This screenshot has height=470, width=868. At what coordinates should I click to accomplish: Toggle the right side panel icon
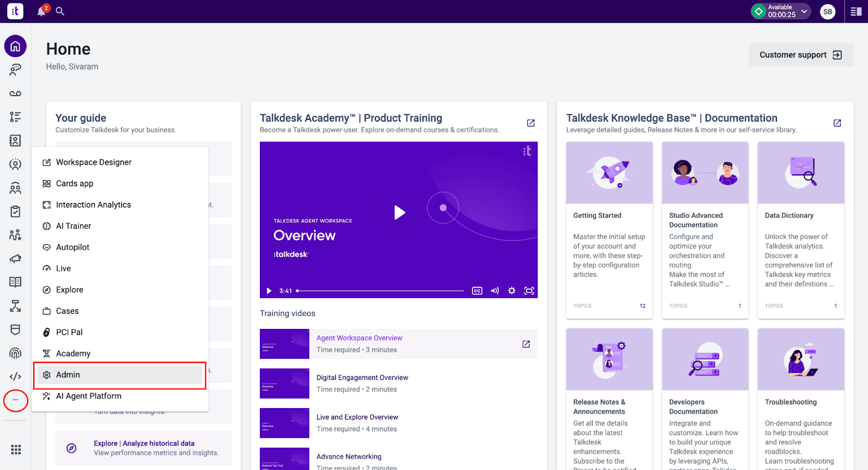856,11
